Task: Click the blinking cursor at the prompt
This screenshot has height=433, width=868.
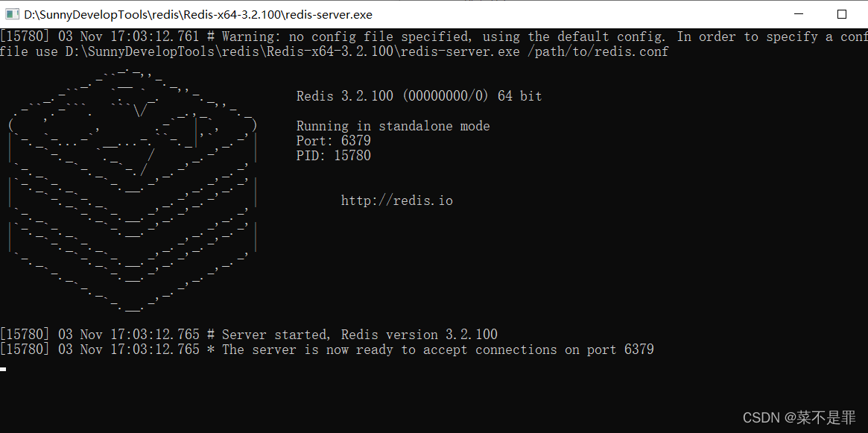Action: [3, 369]
